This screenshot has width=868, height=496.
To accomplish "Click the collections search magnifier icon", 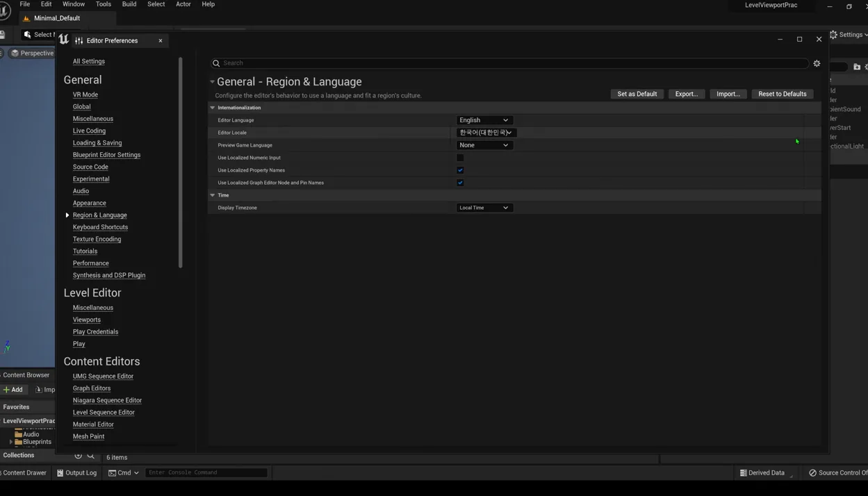I will coord(91,456).
